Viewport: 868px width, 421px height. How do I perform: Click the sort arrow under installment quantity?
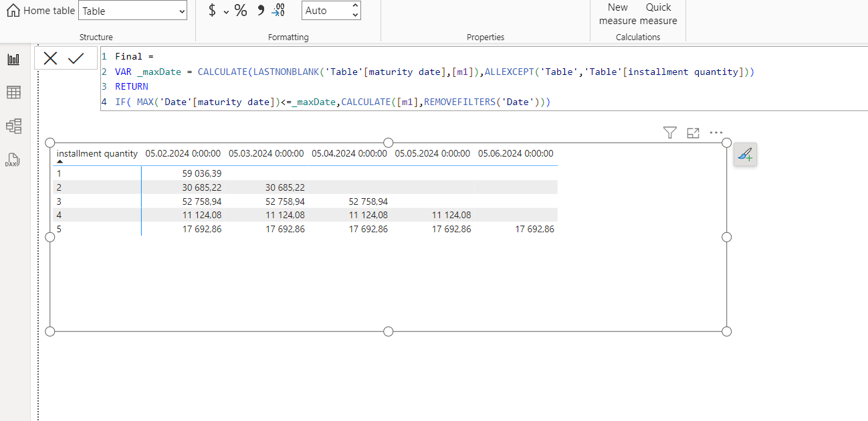(60, 162)
